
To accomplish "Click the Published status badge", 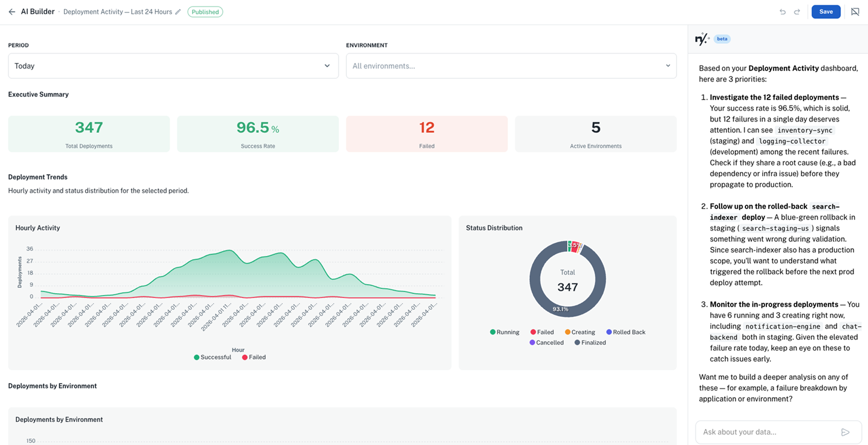I will point(205,12).
